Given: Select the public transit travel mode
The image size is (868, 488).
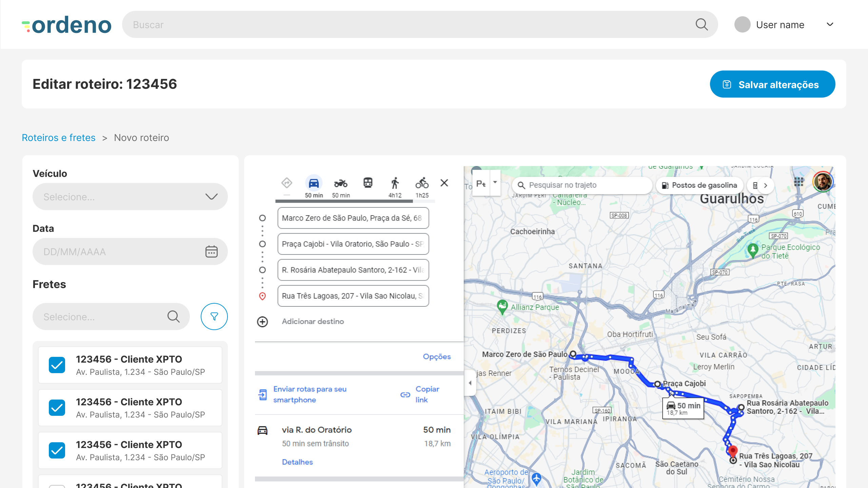Looking at the screenshot, I should click(368, 183).
